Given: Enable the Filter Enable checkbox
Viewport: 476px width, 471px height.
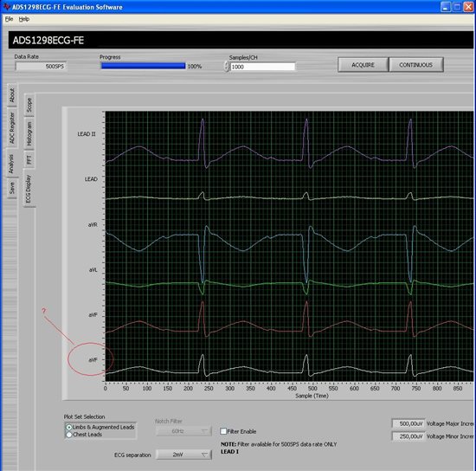Looking at the screenshot, I should [x=223, y=431].
